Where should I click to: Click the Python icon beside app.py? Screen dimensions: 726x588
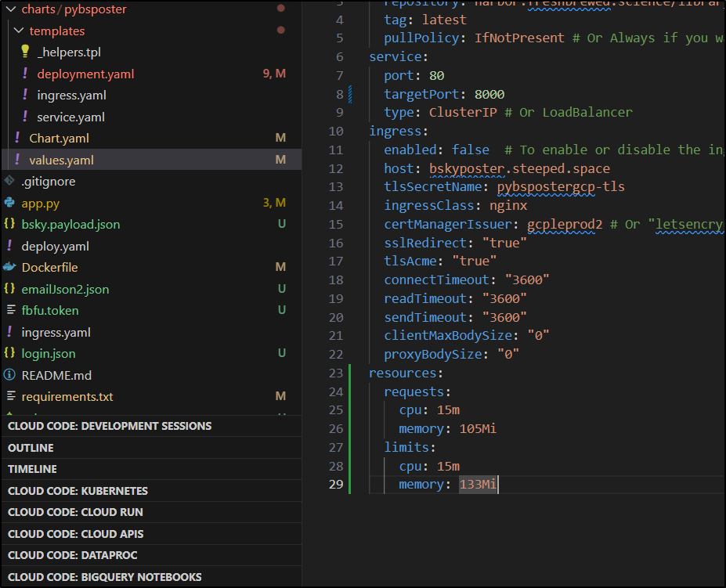[9, 203]
